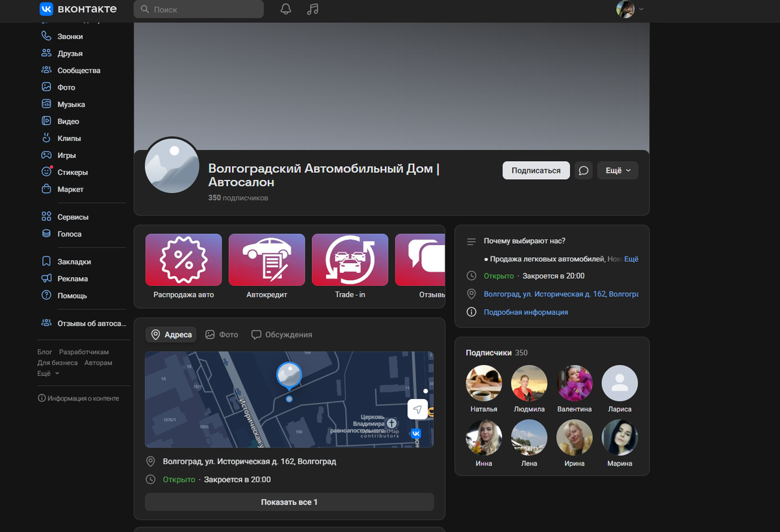The width and height of the screenshot is (780, 532).
Task: Open the Разработчикам footer link
Action: [x=84, y=352]
